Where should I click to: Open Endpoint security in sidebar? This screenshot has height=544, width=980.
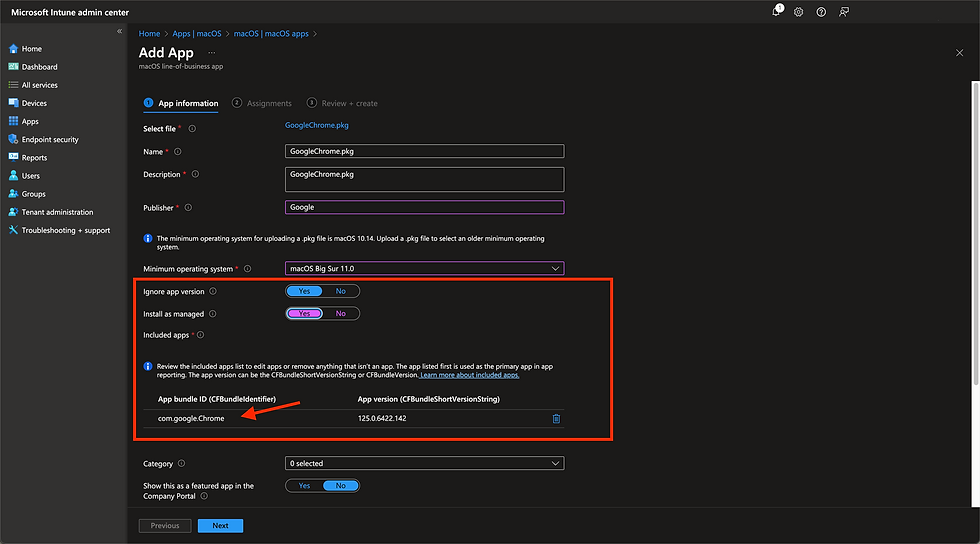50,139
